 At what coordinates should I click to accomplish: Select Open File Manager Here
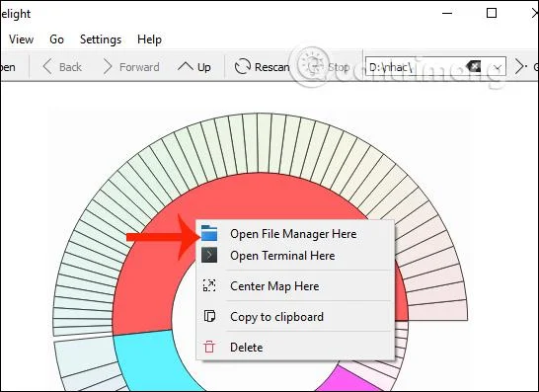click(x=295, y=234)
